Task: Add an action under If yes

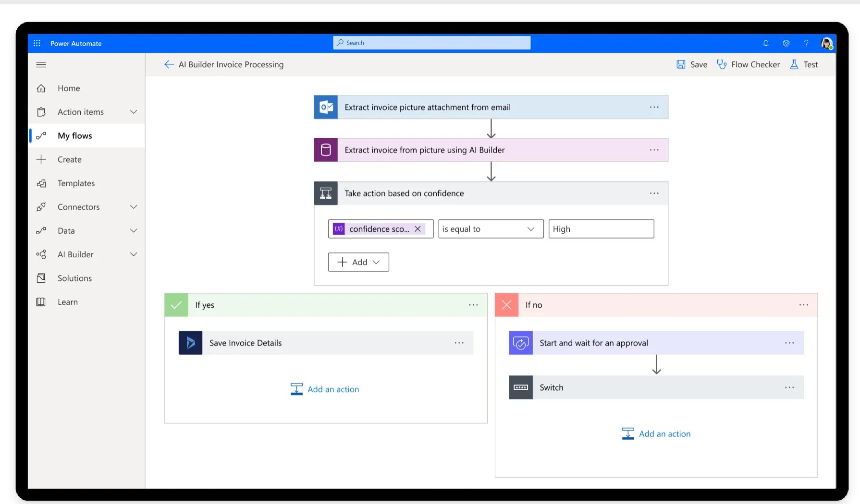Action: tap(325, 389)
